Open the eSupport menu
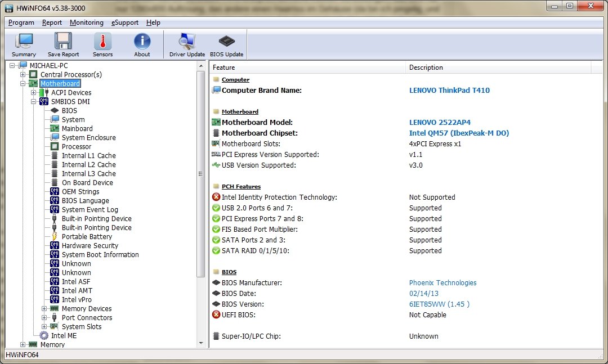608x364 pixels. [x=125, y=23]
